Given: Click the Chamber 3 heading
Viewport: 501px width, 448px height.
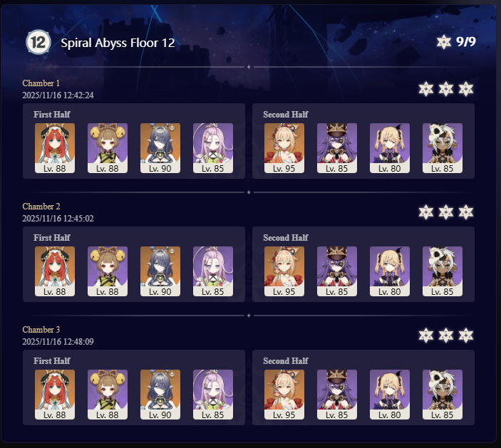Looking at the screenshot, I should (41, 330).
